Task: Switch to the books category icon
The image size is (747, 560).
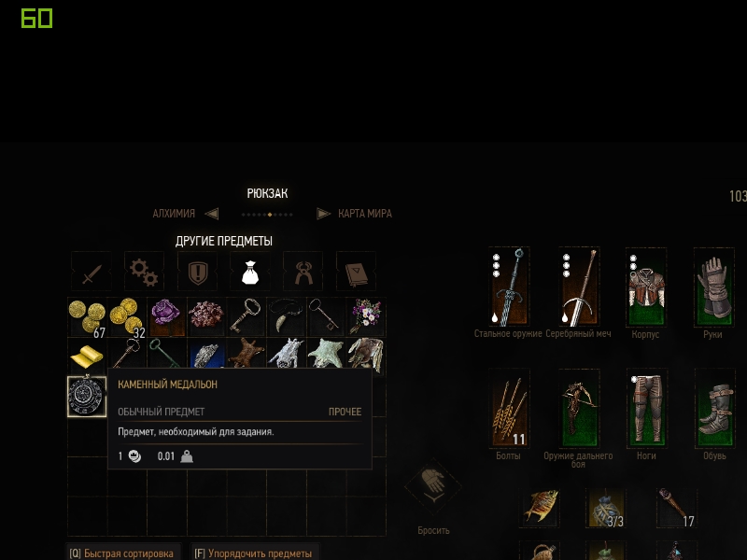Action: click(357, 272)
